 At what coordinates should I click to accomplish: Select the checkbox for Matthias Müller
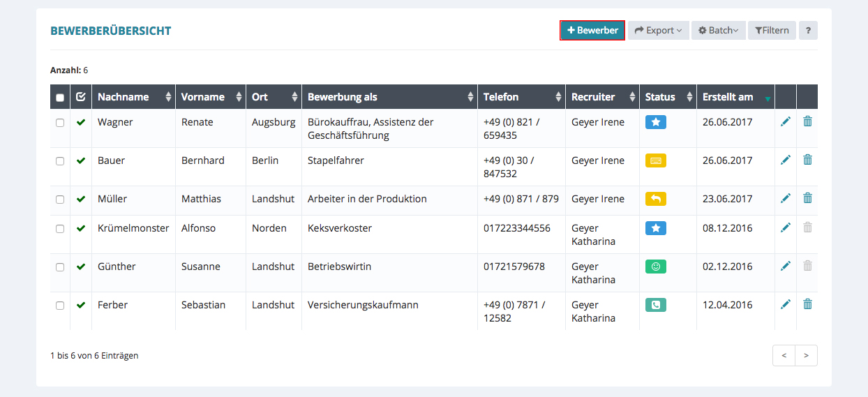pos(60,200)
